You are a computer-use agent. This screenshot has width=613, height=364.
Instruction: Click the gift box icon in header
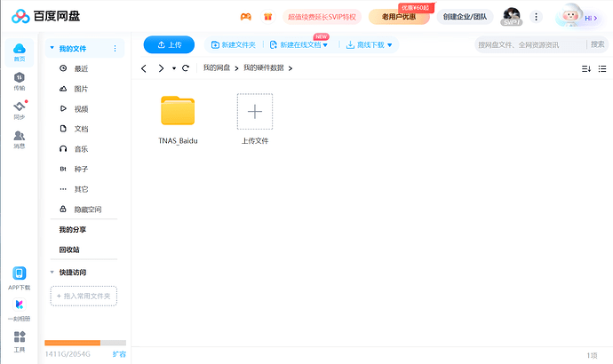point(267,17)
